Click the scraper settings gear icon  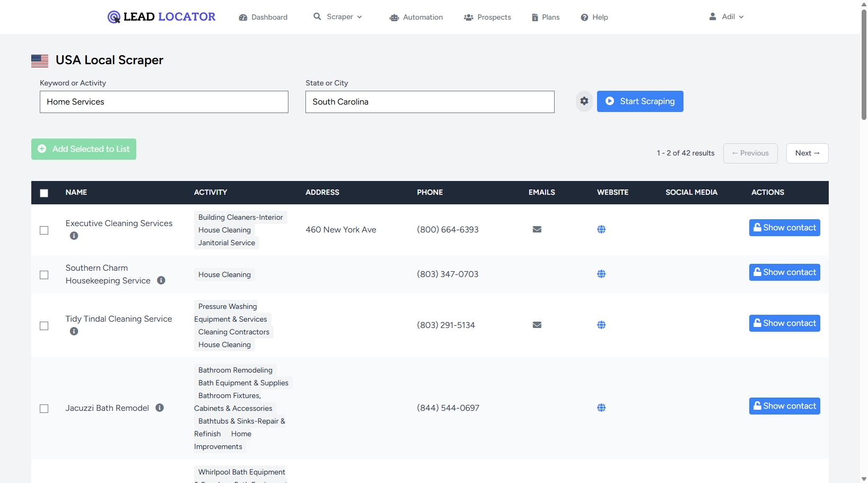(x=584, y=101)
